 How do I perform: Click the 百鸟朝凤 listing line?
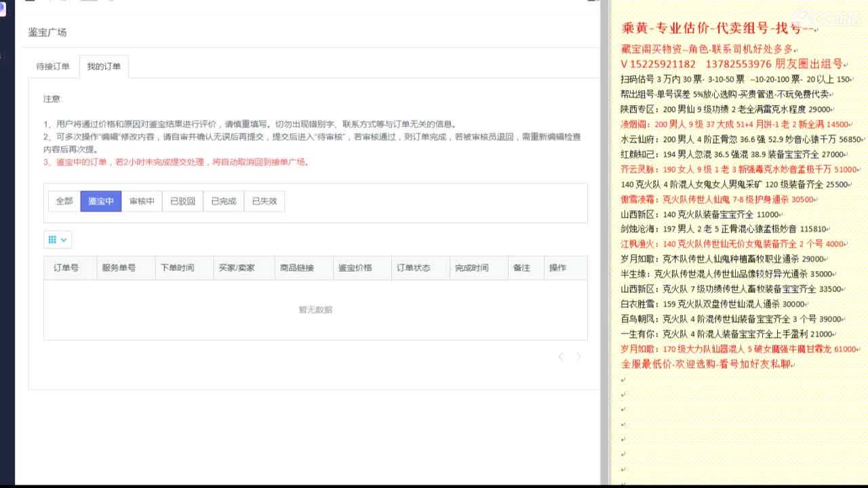coord(732,319)
